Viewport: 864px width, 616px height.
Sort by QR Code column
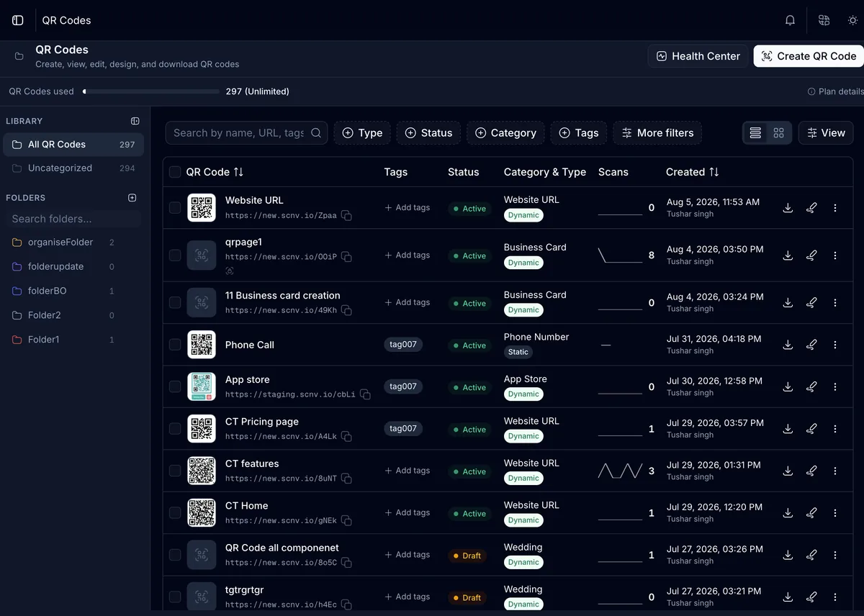[x=215, y=172]
